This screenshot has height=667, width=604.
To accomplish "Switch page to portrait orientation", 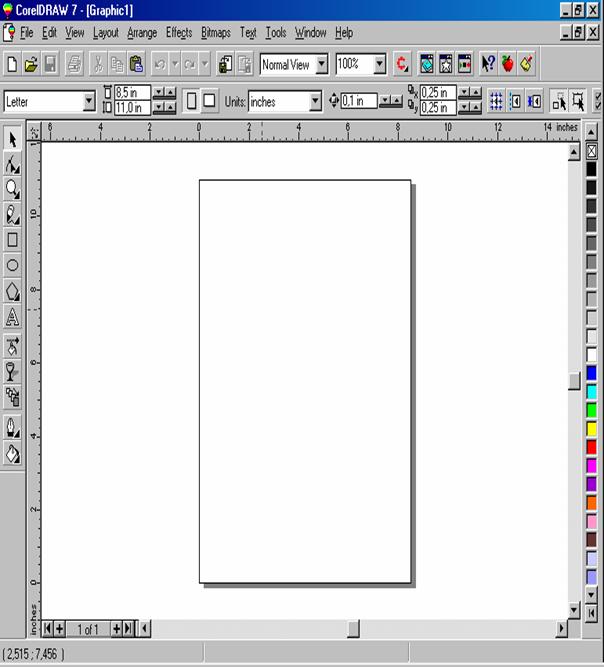I will 190,101.
